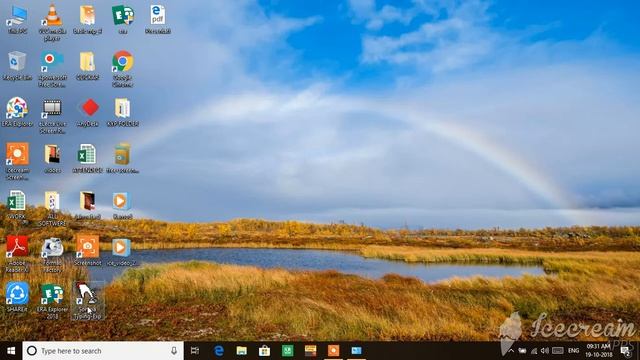The image size is (640, 360).
Task: Click the volume speaker tray icon
Action: (x=544, y=351)
